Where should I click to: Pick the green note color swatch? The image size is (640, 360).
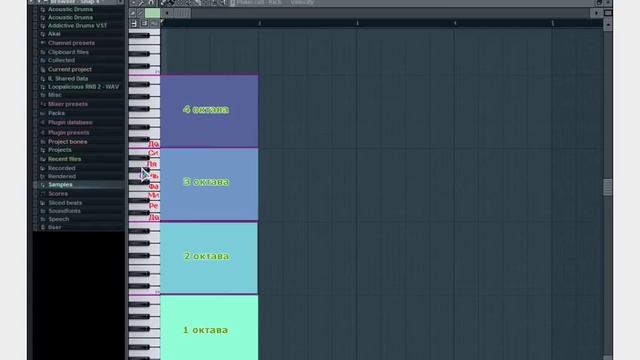tap(152, 13)
